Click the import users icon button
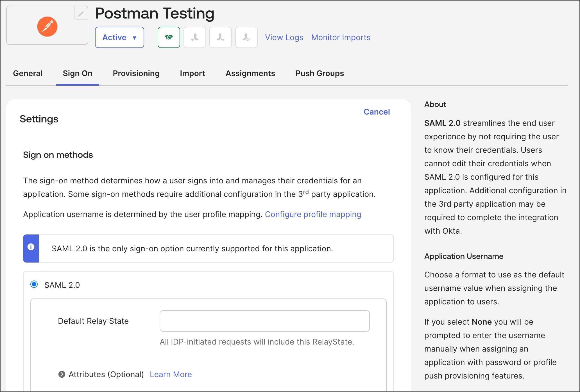580x392 pixels. [195, 37]
